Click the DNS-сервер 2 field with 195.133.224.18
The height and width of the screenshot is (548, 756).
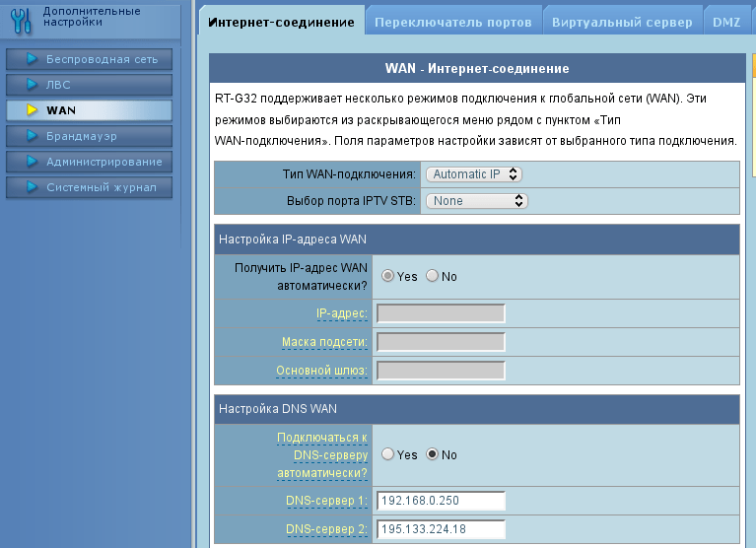(x=441, y=529)
